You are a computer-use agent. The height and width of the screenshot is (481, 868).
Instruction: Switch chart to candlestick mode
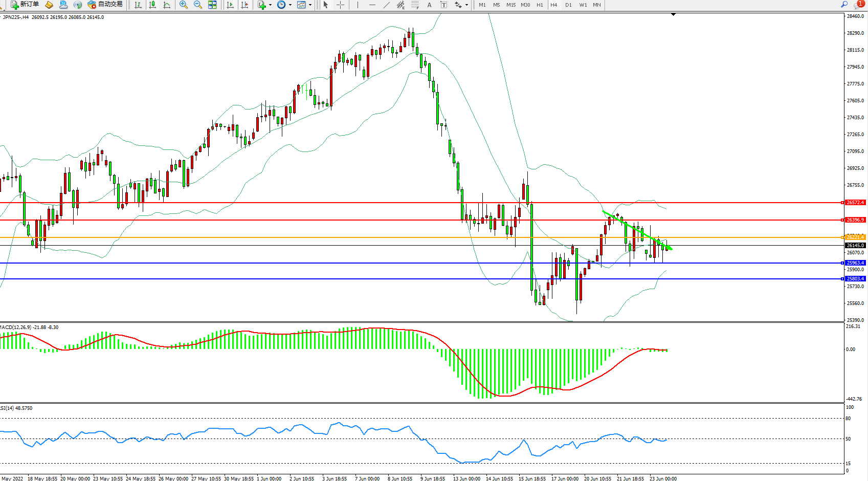152,5
